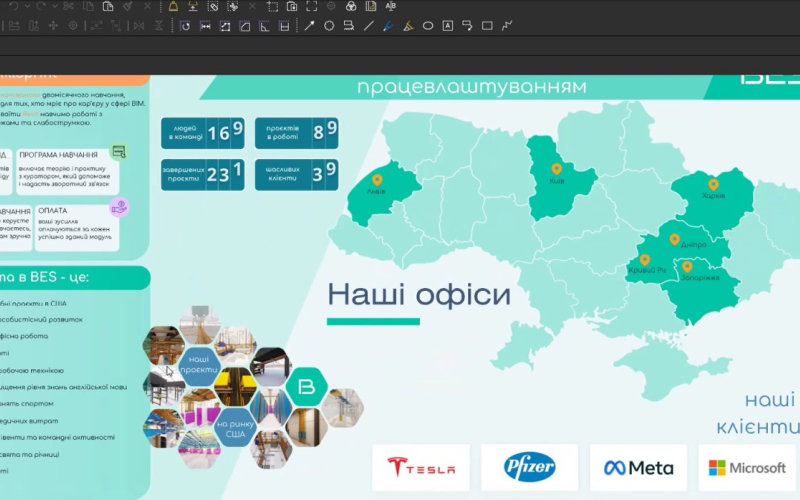Select the Format Painter brush icon
The image size is (800, 500).
click(128, 6)
